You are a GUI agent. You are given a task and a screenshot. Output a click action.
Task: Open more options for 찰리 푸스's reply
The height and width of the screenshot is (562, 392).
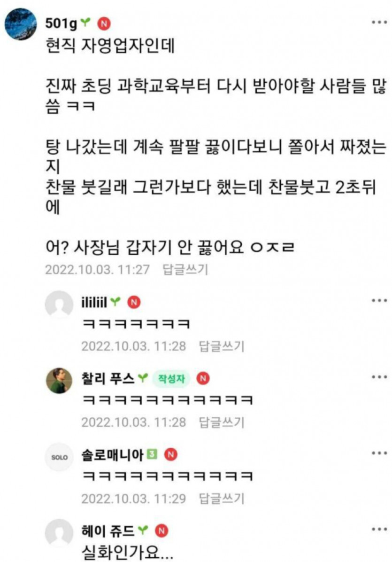click(x=379, y=377)
